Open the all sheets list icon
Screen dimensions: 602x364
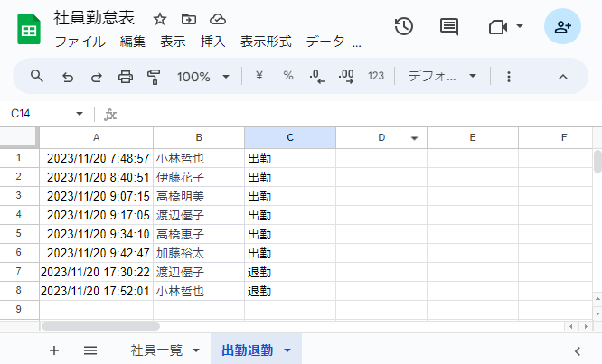(90, 350)
